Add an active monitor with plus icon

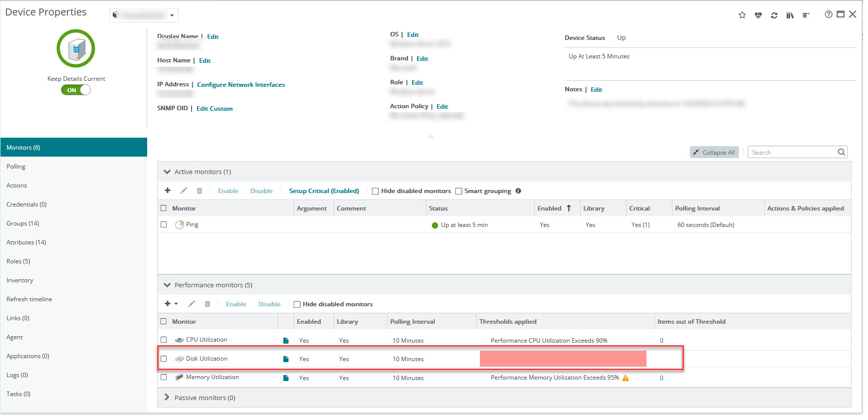168,191
